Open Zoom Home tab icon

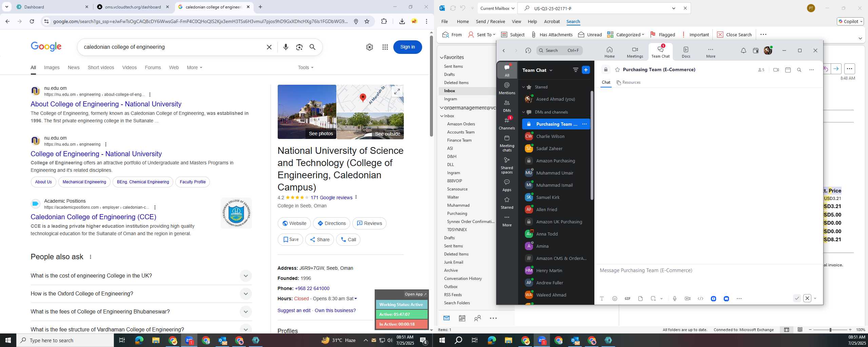pyautogui.click(x=609, y=52)
